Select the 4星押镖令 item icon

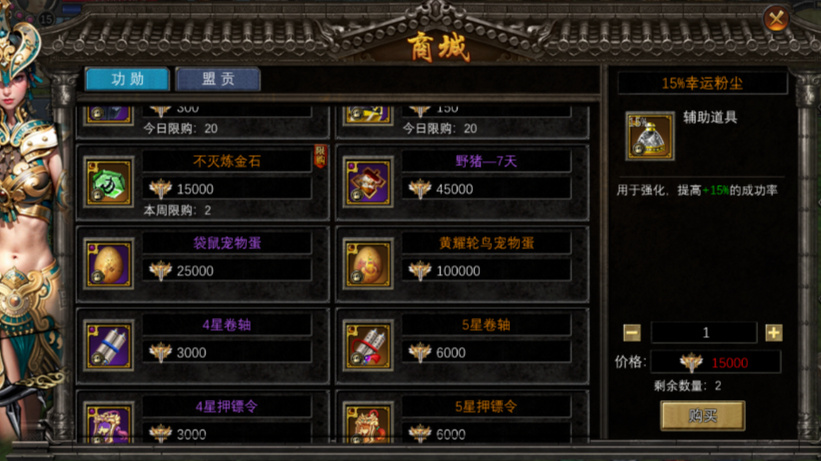pyautogui.click(x=109, y=422)
